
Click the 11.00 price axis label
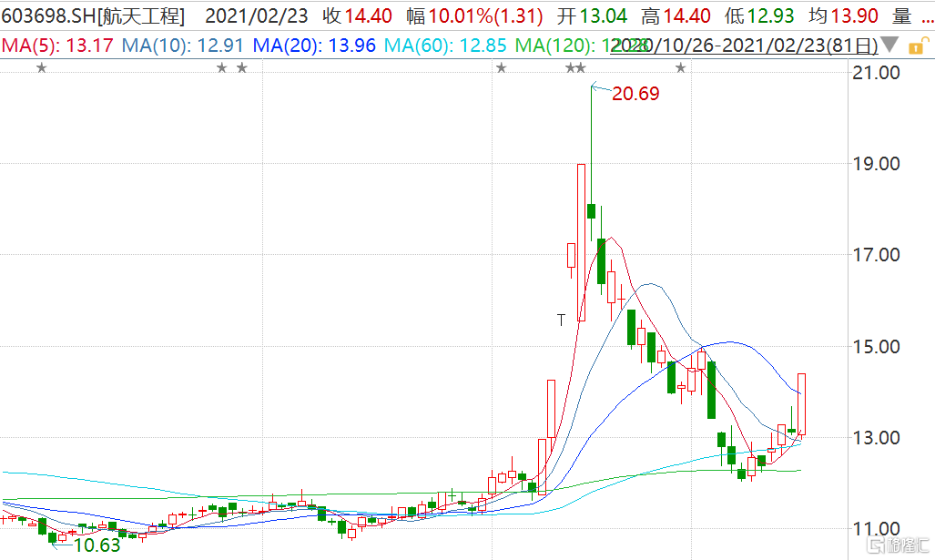pyautogui.click(x=876, y=528)
